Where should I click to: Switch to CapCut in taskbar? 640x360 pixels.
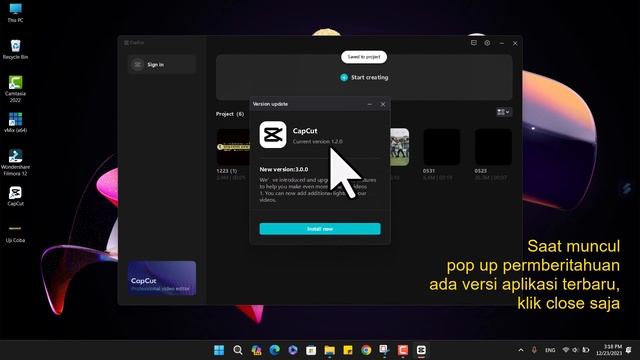point(421,350)
